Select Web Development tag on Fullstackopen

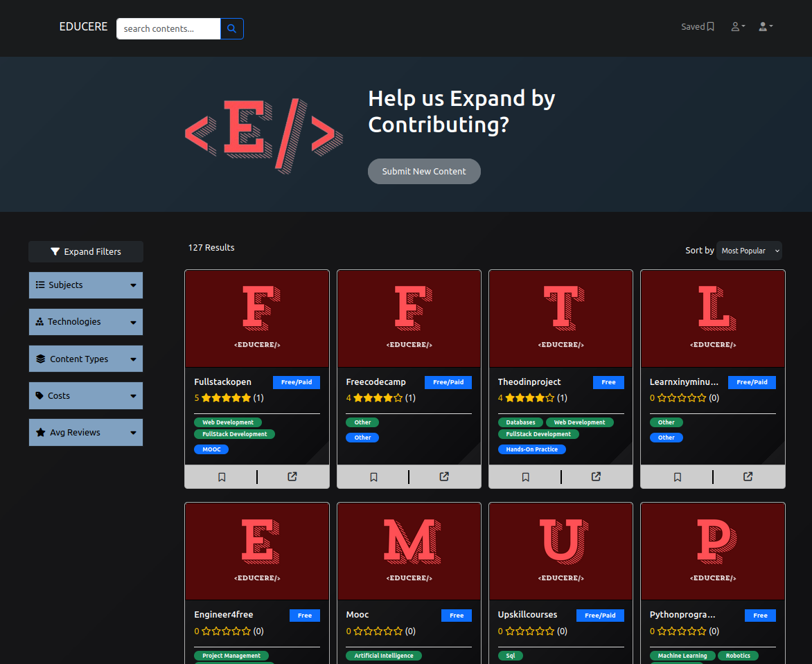[x=228, y=422]
